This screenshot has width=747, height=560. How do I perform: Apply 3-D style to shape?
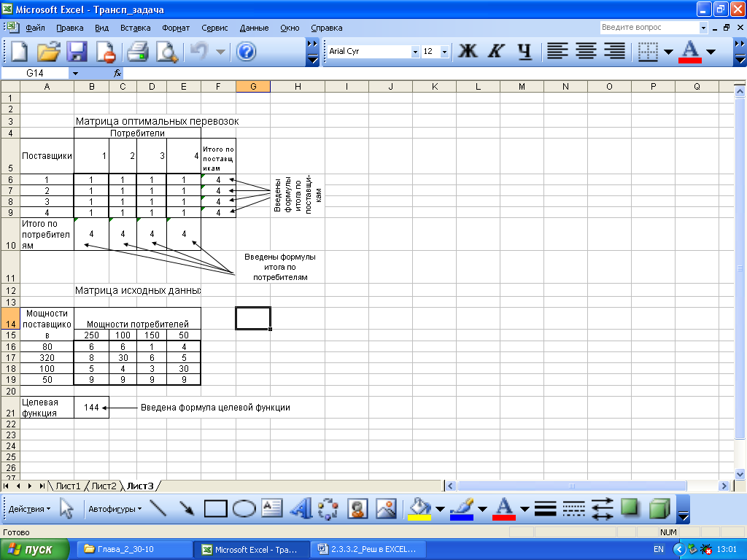(659, 507)
